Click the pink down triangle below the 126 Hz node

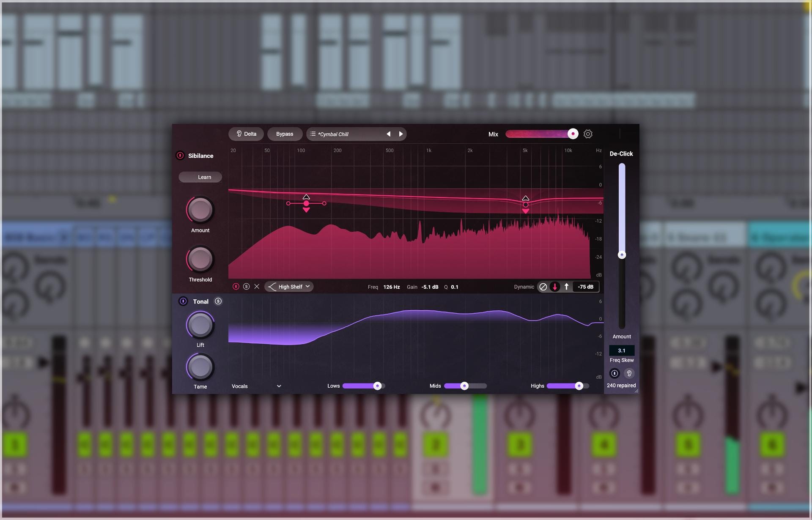[306, 210]
